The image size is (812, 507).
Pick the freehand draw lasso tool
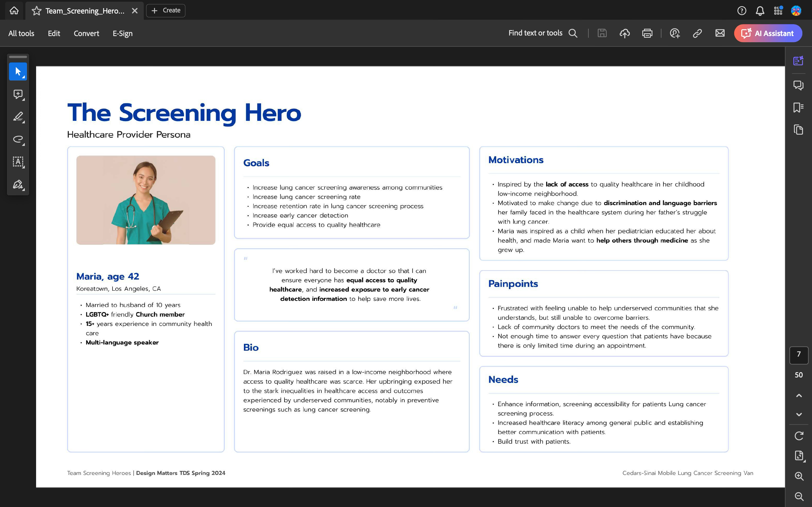tap(18, 139)
